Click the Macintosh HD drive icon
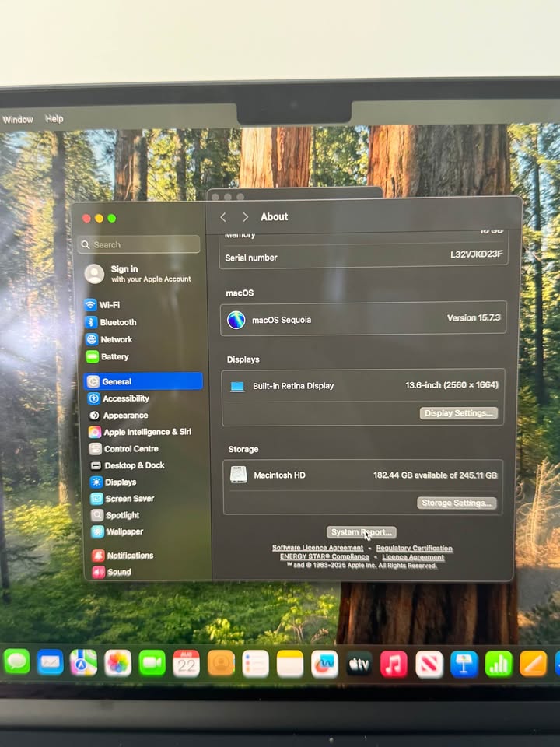The width and height of the screenshot is (560, 747). tap(238, 475)
